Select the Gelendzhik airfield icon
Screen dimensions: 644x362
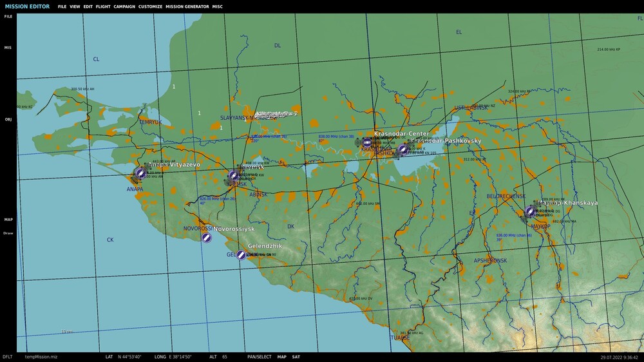pos(241,255)
